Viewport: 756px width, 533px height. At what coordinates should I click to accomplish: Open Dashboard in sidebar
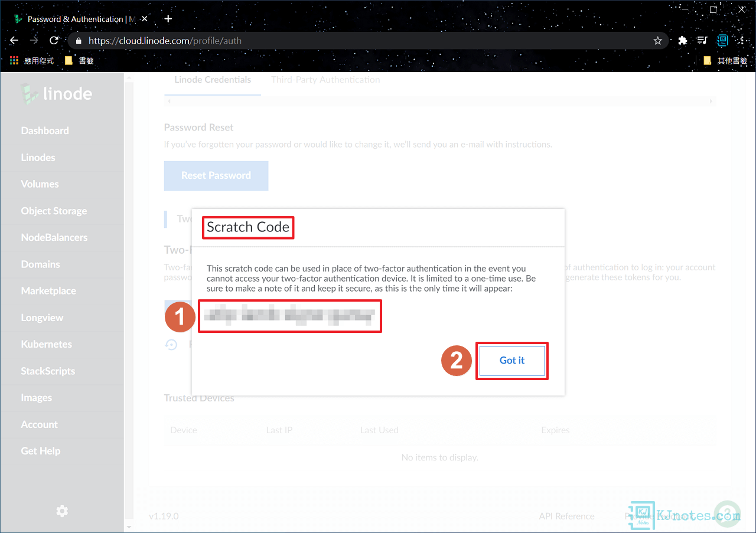(x=45, y=130)
